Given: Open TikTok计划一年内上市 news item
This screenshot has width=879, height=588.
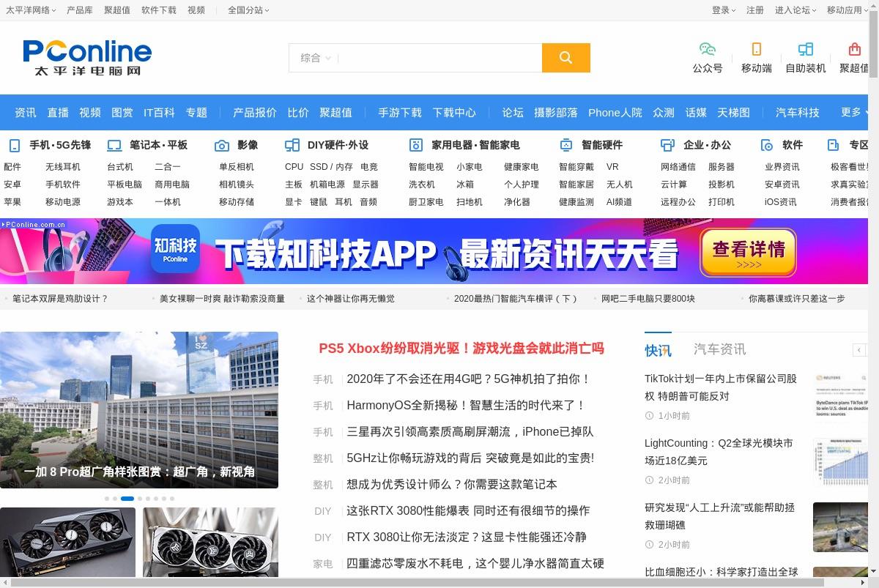Looking at the screenshot, I should 721,387.
